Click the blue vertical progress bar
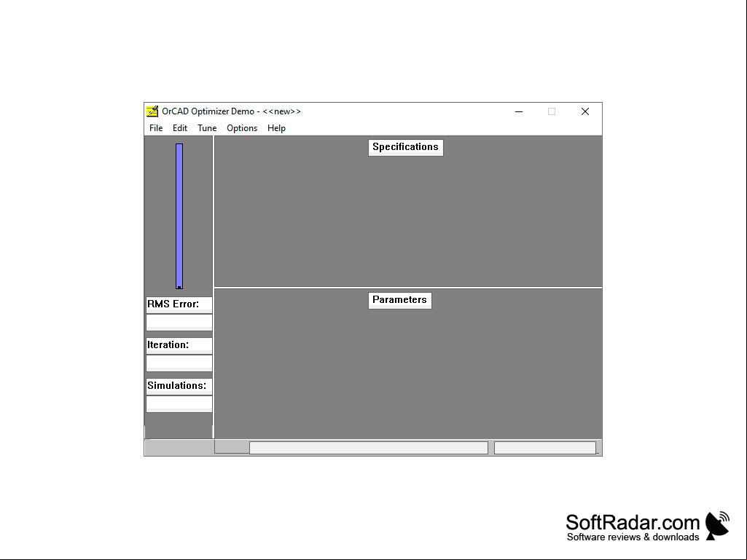 179,216
